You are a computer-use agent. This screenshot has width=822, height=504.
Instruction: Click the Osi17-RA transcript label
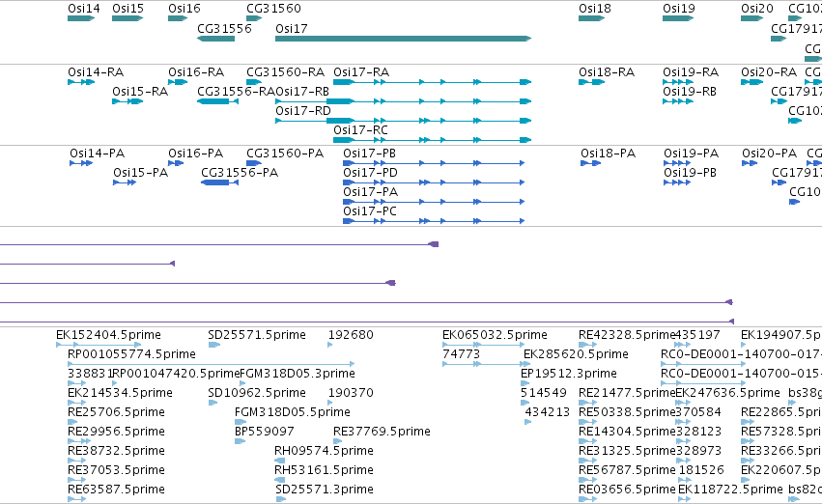coord(361,71)
